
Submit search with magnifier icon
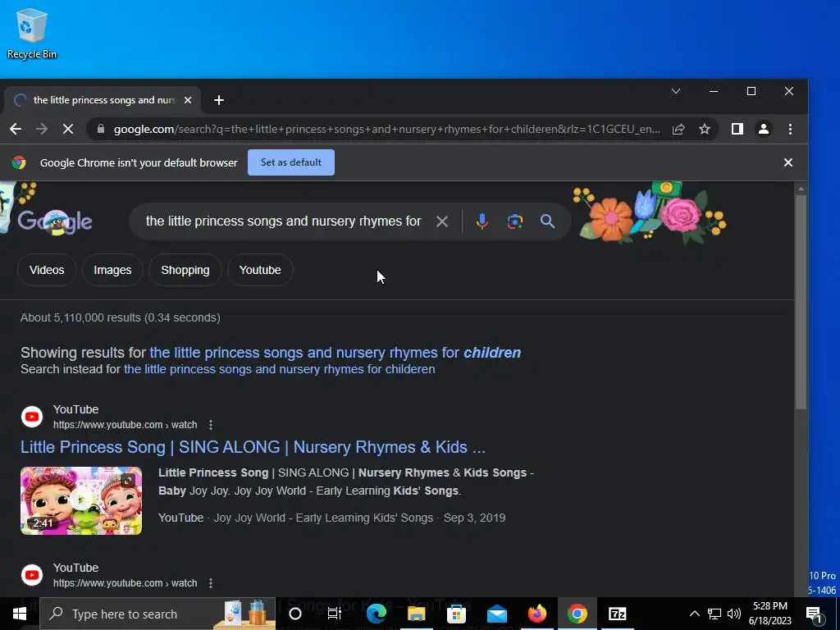547,221
